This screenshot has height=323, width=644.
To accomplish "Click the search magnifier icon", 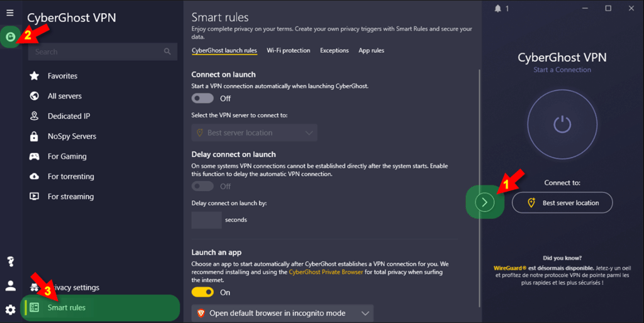I will (167, 52).
